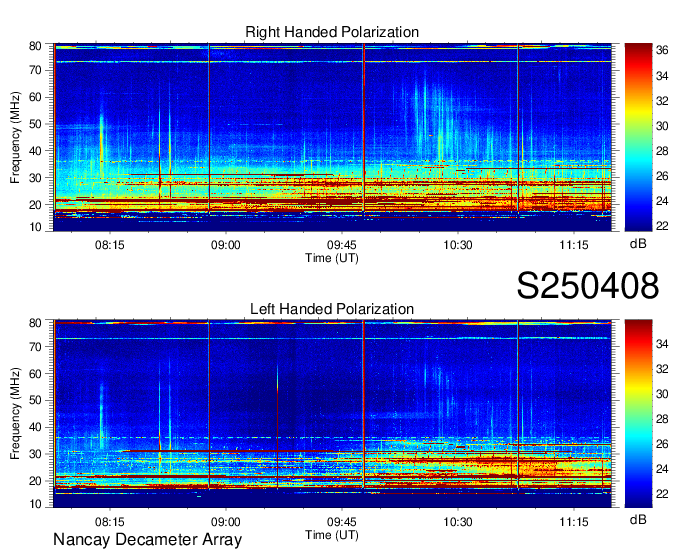The height and width of the screenshot is (552, 680).
Task: Click the 10 MHz tick label on the top plot
Action: coord(35,227)
